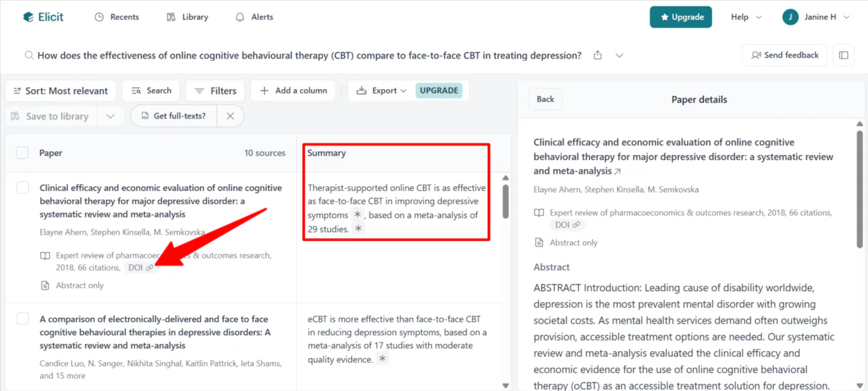Toggle select-all checkbox in Paper header
The width and height of the screenshot is (868, 391).
22,153
